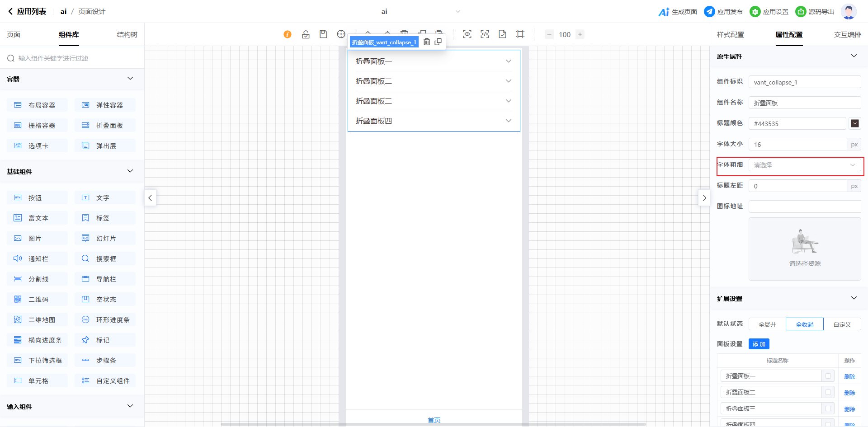Screen dimensions: 868x427
Task: Select the 全展开 default state option
Action: [767, 324]
